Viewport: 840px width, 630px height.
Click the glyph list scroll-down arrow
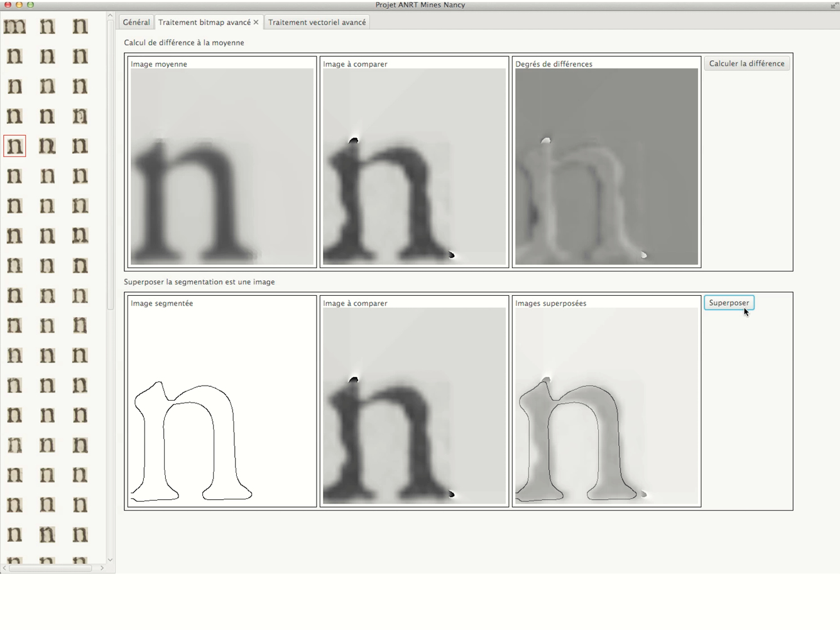click(x=110, y=559)
